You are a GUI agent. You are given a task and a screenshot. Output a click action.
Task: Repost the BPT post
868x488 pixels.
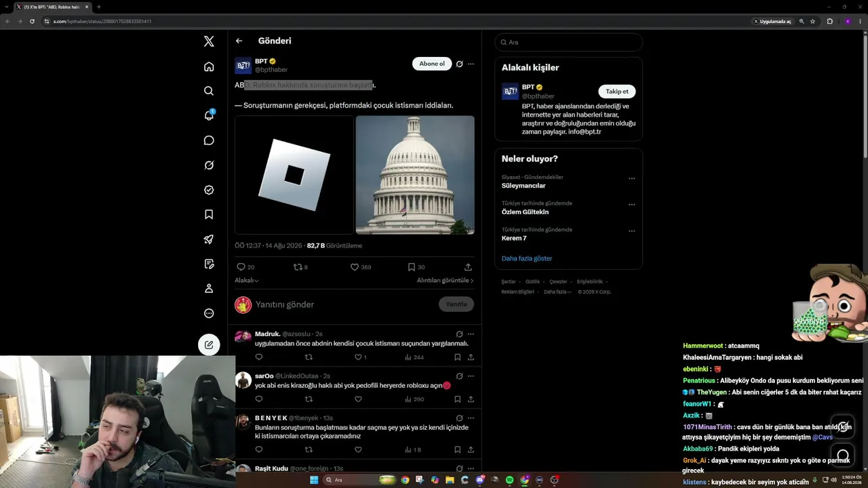coord(297,267)
